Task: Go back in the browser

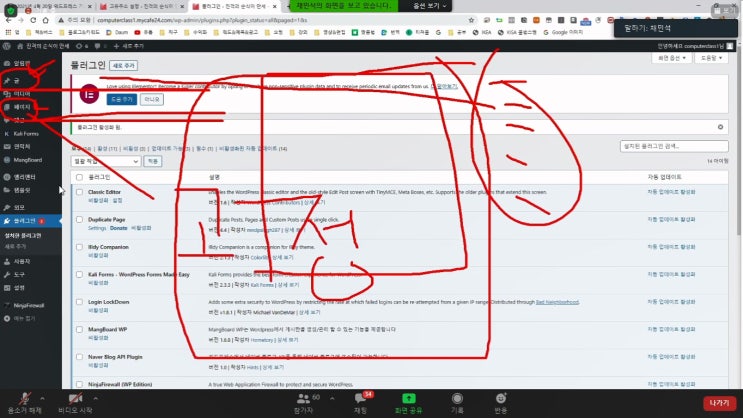Action: click(9, 20)
